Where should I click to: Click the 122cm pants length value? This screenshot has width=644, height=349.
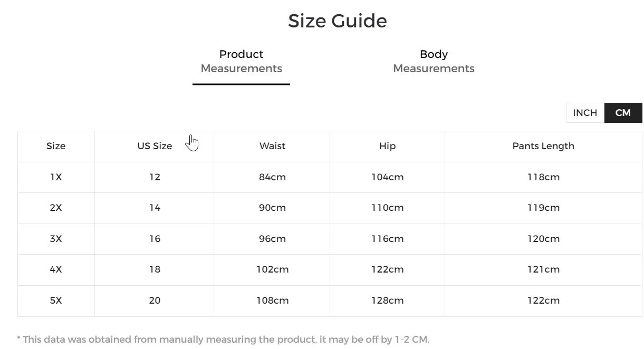coord(543,300)
